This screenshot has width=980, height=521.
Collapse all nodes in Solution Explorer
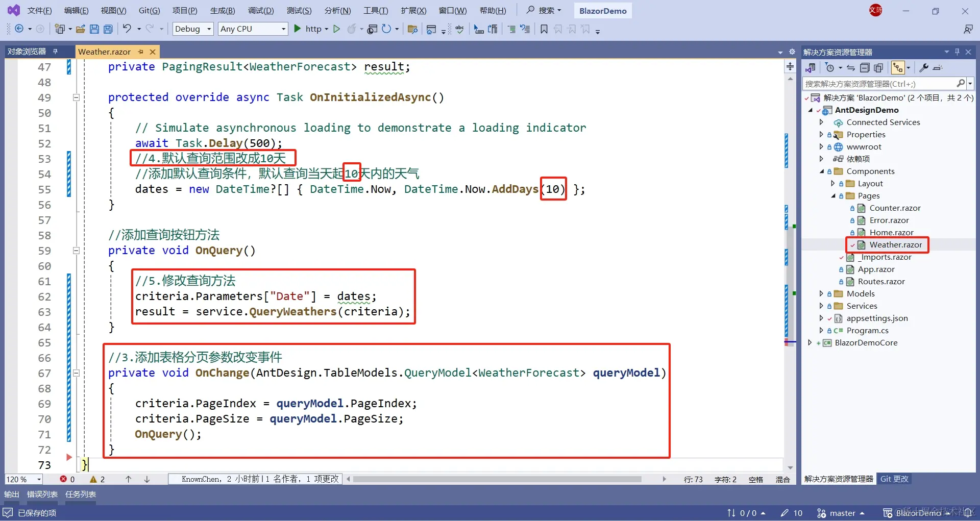point(865,67)
